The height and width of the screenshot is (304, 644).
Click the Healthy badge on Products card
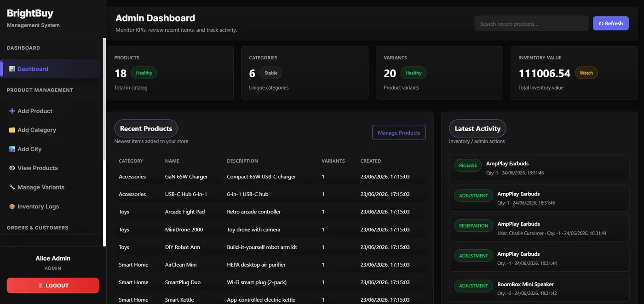pos(144,73)
